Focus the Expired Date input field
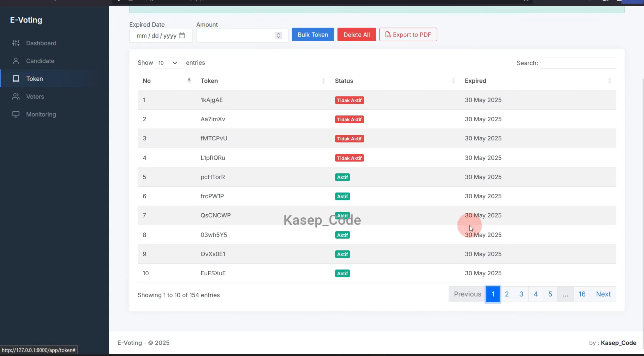644x356 pixels. click(161, 36)
